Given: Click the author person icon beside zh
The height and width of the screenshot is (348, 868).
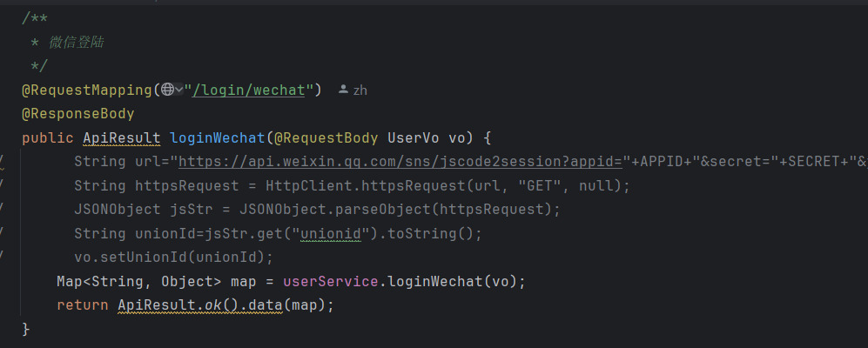Looking at the screenshot, I should (x=343, y=90).
